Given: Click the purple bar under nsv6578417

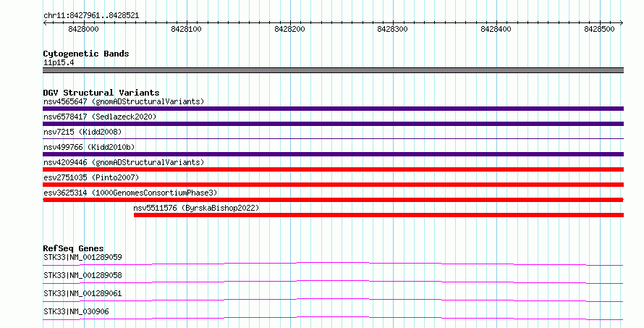Looking at the screenshot, I should pos(333,124).
